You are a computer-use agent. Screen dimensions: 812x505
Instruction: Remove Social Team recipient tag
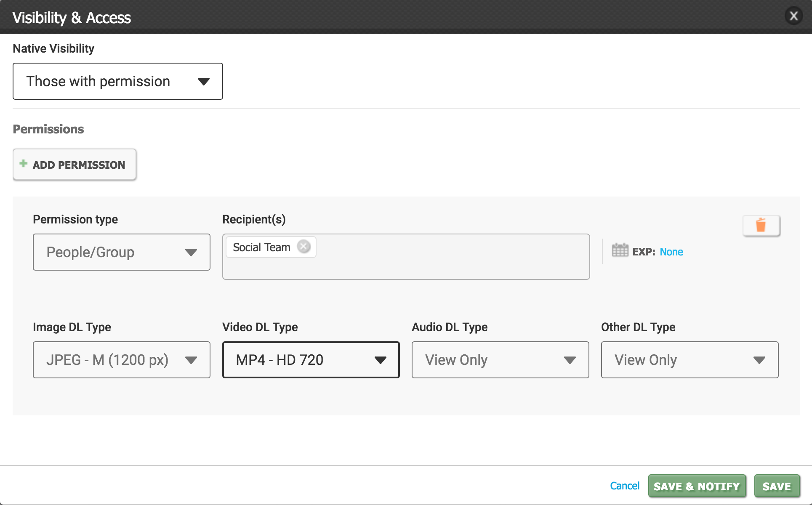click(x=304, y=247)
